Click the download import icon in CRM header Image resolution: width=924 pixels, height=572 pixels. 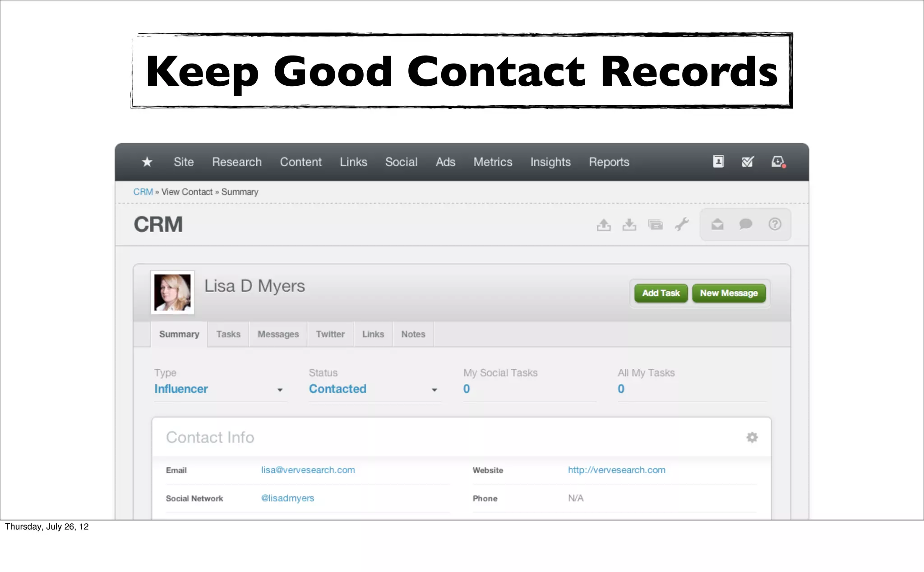click(x=629, y=224)
